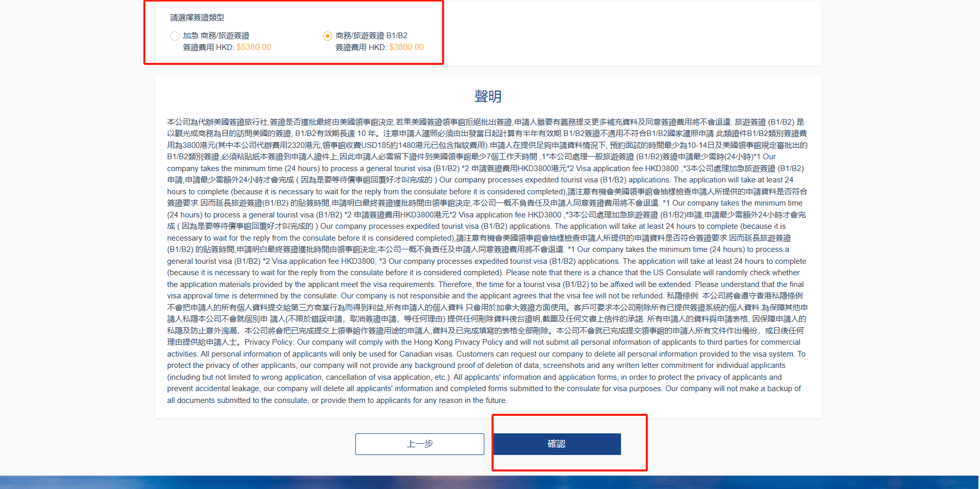
Task: Click the $5380.00 expedited visa fee
Action: coord(254,47)
